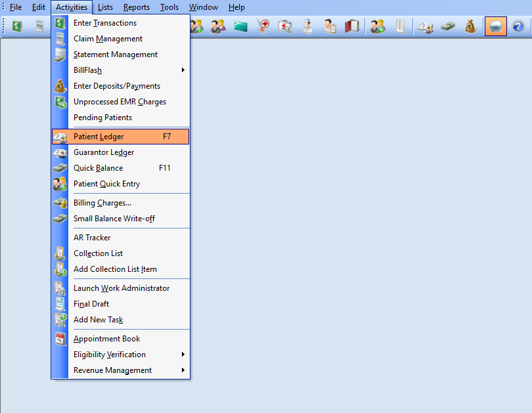Click the money bag icon in the toolbar

pyautogui.click(x=470, y=26)
